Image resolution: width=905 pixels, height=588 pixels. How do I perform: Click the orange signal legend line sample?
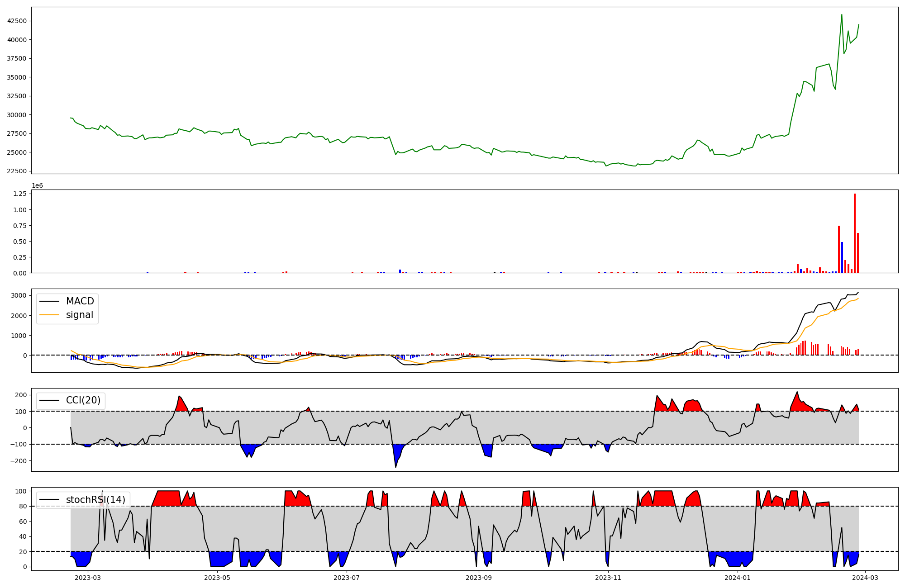(49, 315)
